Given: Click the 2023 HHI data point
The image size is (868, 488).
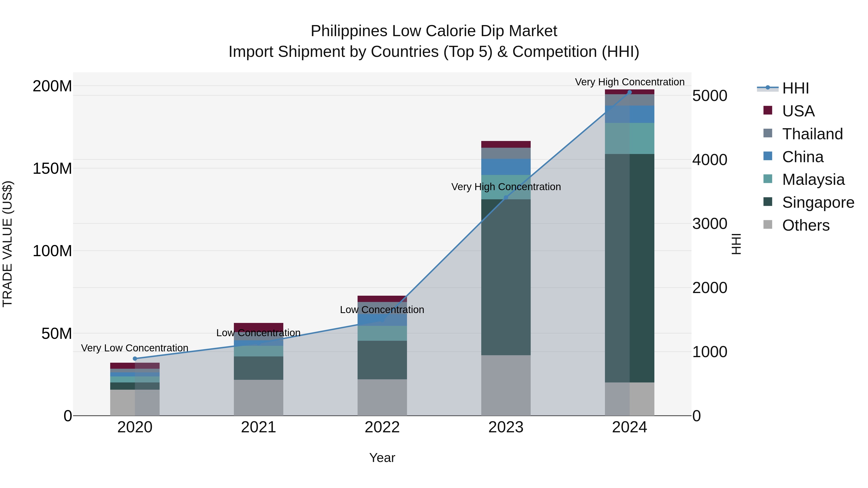Looking at the screenshot, I should click(506, 198).
